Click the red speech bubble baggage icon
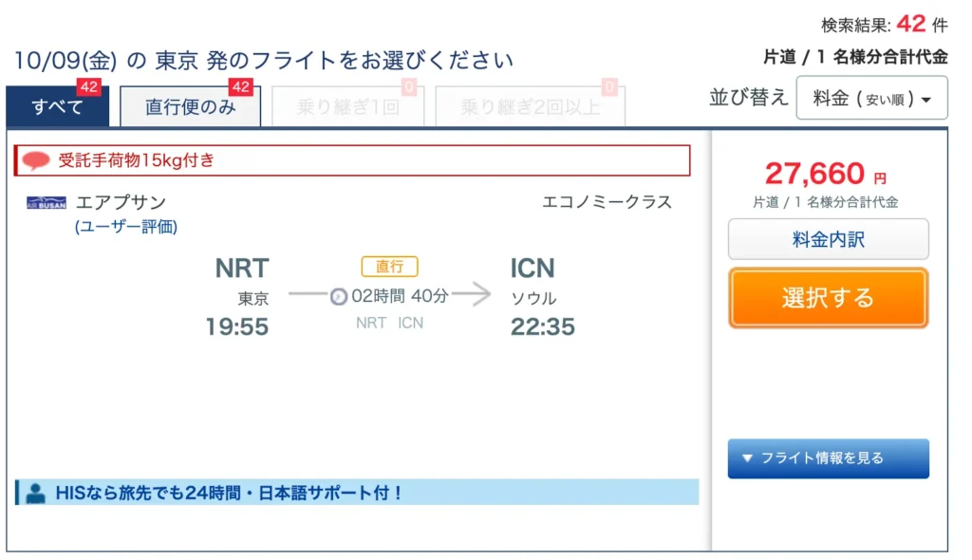This screenshot has width=972, height=560. (x=36, y=160)
